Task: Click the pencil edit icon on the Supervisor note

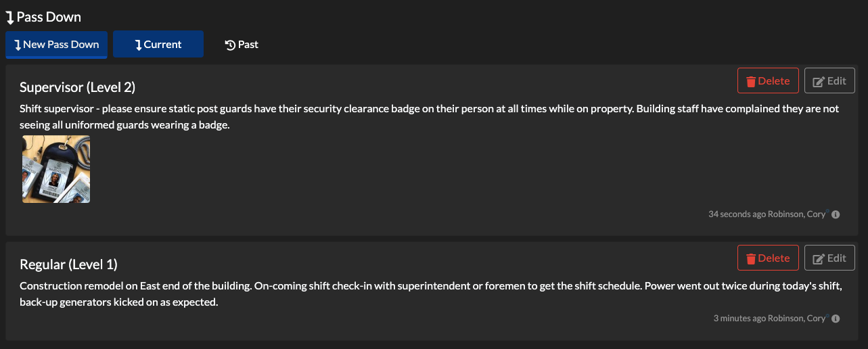Action: (818, 81)
